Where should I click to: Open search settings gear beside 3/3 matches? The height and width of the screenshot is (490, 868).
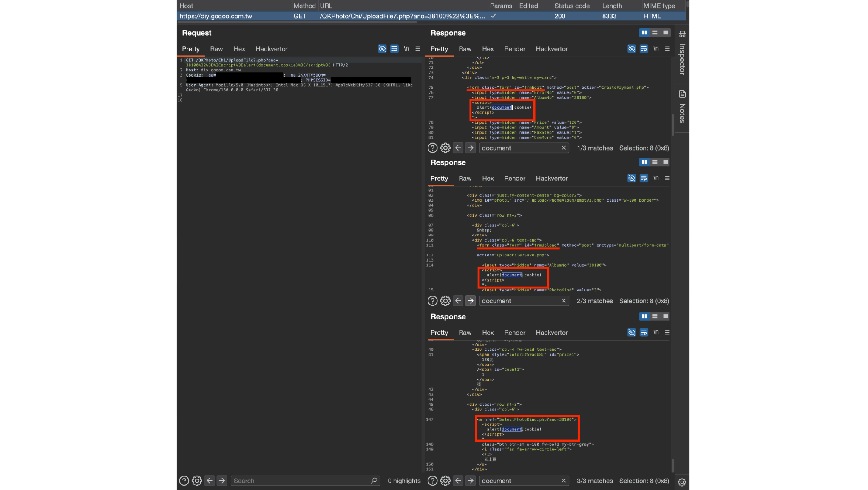click(445, 481)
